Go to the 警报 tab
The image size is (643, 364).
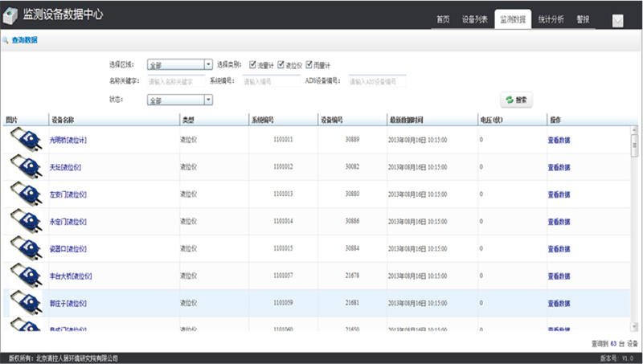click(583, 19)
